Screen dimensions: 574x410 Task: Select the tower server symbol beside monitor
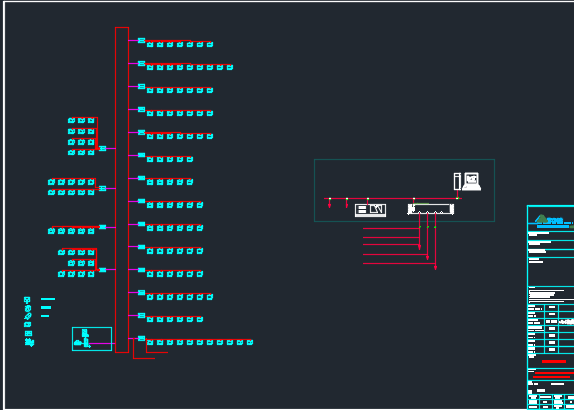tap(457, 182)
